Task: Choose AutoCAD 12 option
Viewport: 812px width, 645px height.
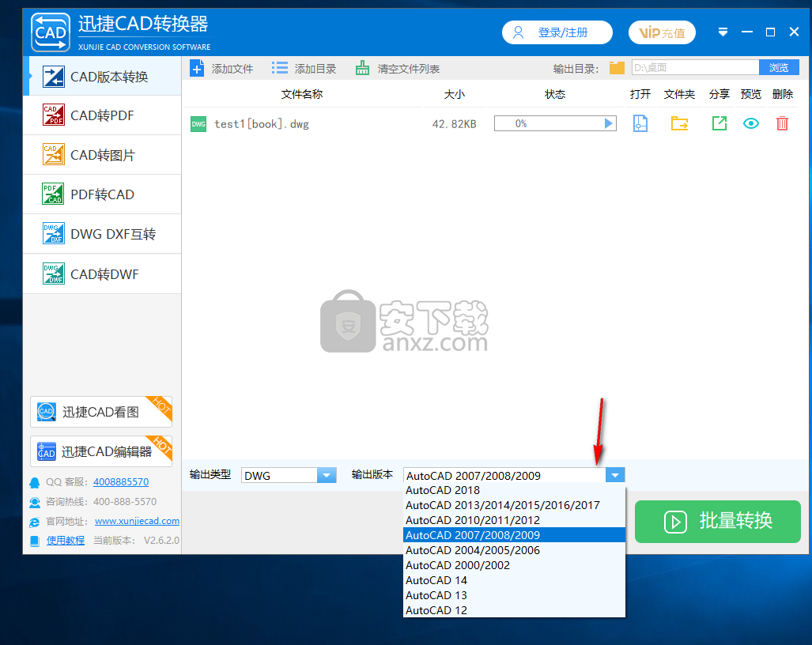Action: 514,610
